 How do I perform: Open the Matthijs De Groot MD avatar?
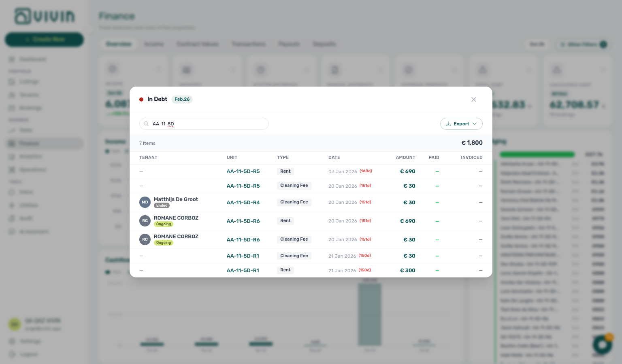[x=145, y=202]
